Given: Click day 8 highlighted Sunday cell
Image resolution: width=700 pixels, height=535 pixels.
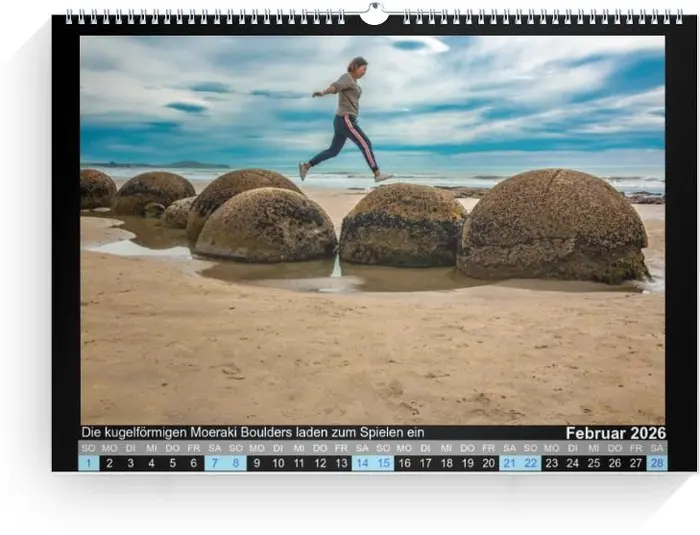Looking at the screenshot, I should pos(236,463).
